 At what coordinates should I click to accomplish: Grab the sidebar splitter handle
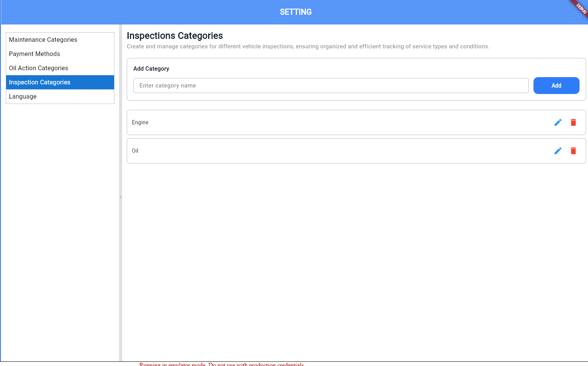click(121, 197)
